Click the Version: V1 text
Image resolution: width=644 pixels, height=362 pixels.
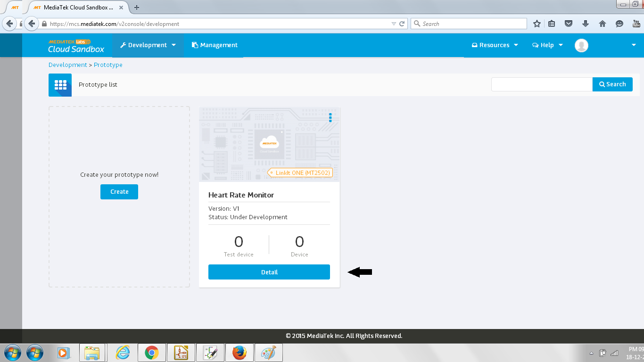[224, 208]
